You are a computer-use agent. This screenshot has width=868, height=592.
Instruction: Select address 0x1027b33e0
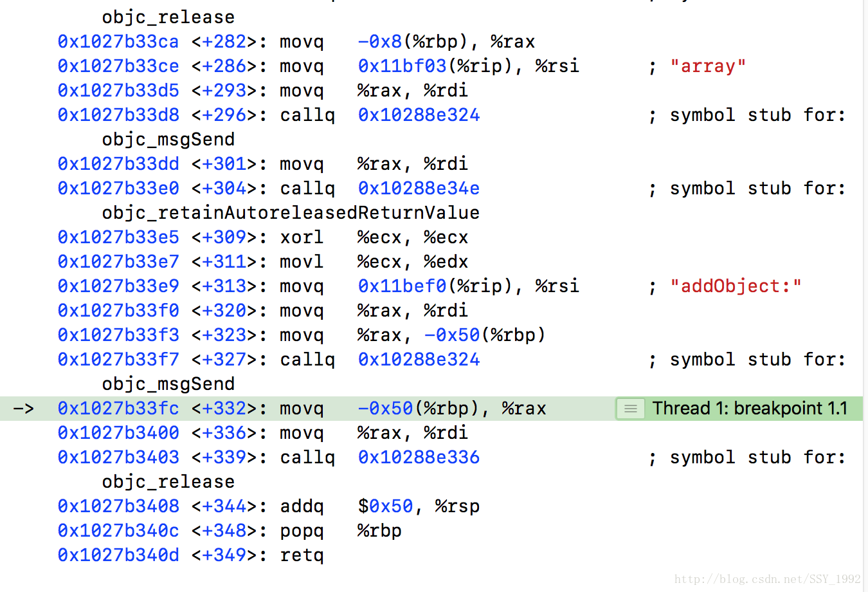[118, 189]
